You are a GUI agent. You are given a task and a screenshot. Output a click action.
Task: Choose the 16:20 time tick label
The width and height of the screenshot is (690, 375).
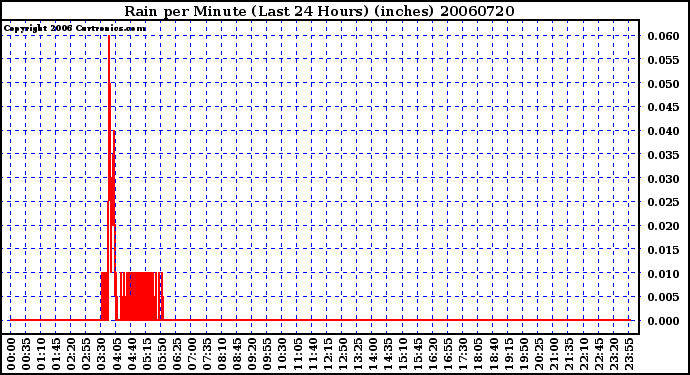tap(433, 354)
